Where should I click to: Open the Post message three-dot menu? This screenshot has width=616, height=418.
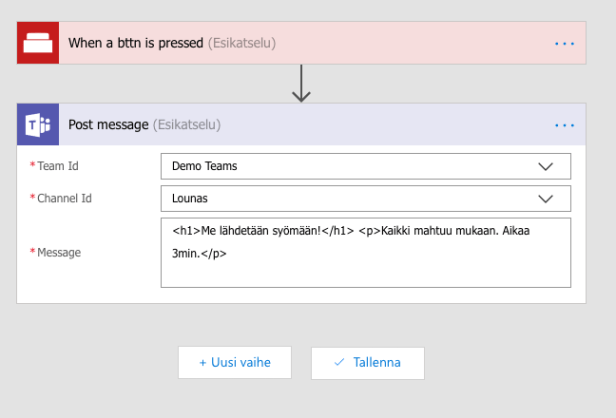564,126
